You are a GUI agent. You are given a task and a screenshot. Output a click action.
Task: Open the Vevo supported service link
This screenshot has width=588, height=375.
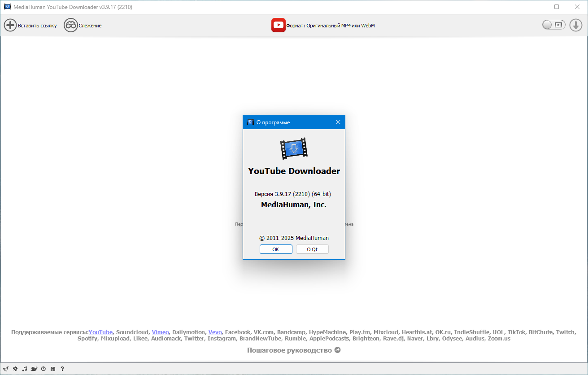click(x=215, y=332)
